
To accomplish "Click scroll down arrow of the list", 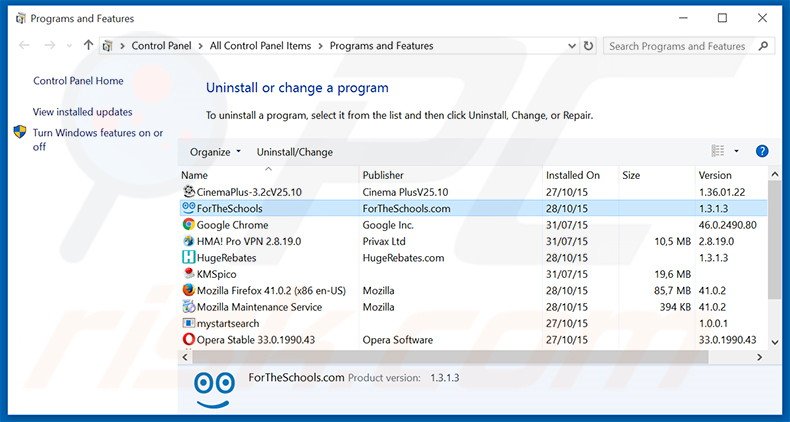I will point(774,342).
